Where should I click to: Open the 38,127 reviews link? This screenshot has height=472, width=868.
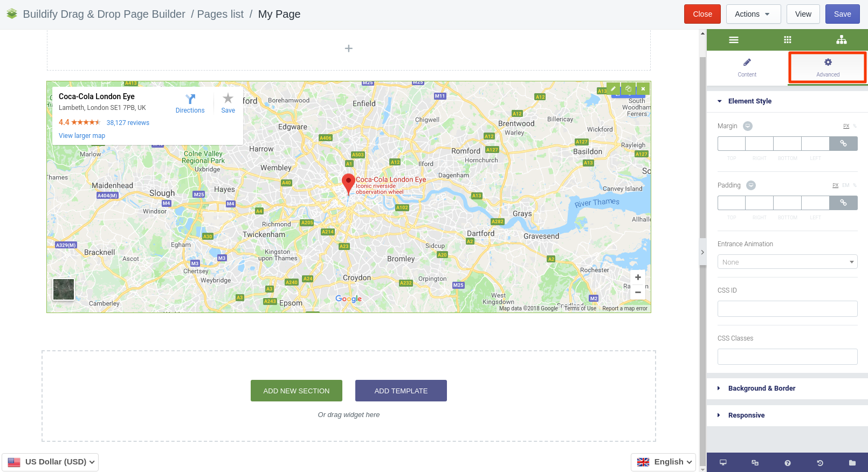128,123
